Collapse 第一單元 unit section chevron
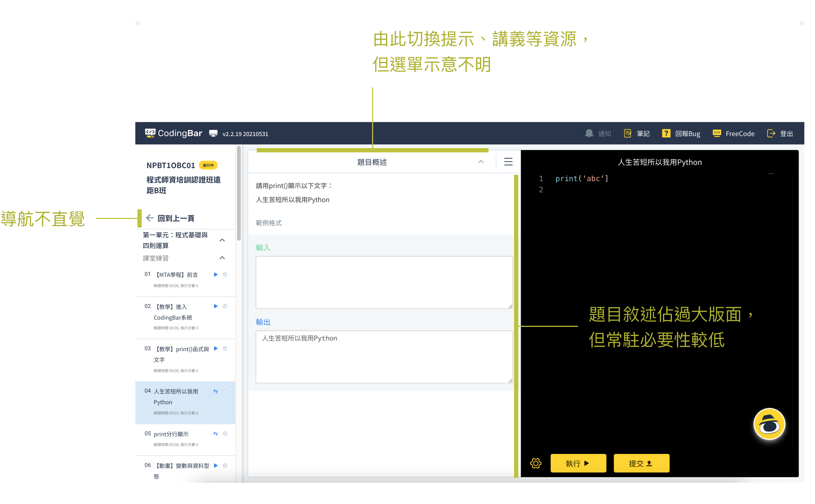The width and height of the screenshot is (815, 504). coord(222,240)
